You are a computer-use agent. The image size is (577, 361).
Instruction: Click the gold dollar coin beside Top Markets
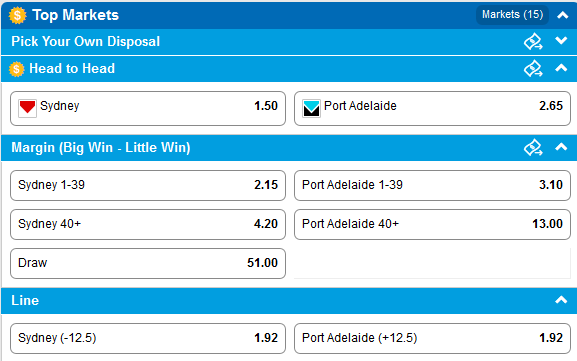17,15
